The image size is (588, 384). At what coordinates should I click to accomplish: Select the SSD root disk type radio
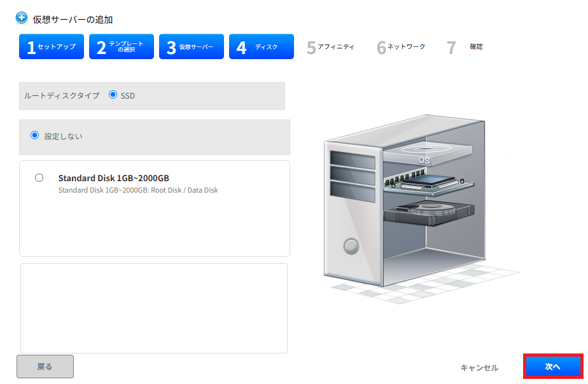pyautogui.click(x=113, y=95)
